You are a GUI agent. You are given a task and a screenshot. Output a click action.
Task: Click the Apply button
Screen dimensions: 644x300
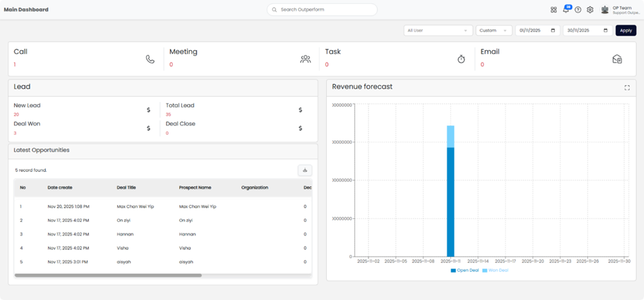tap(626, 30)
